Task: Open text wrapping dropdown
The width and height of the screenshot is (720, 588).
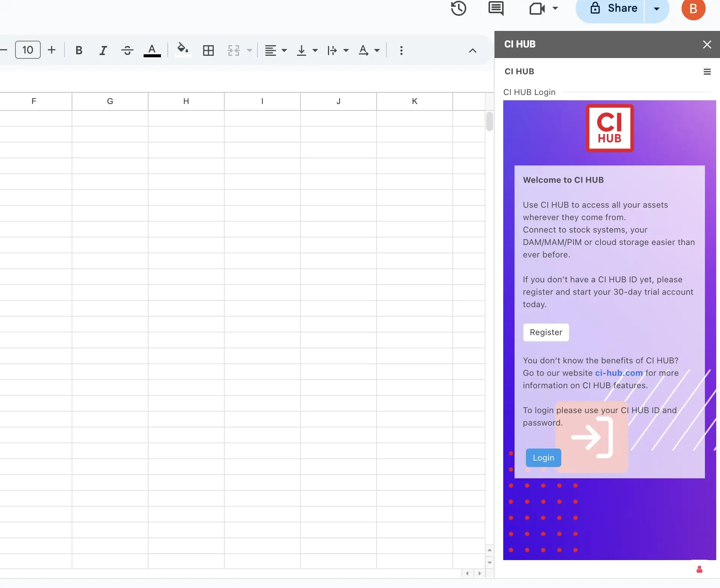Action: point(338,50)
